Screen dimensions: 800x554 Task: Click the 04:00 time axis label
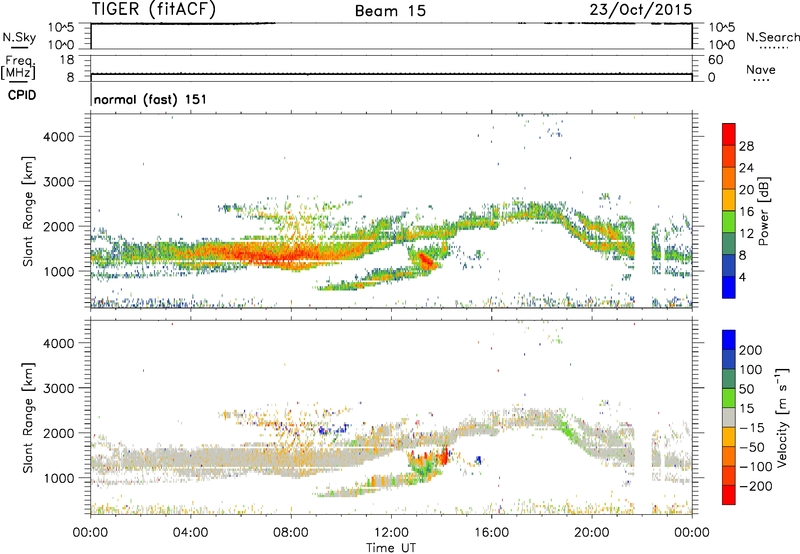[190, 533]
